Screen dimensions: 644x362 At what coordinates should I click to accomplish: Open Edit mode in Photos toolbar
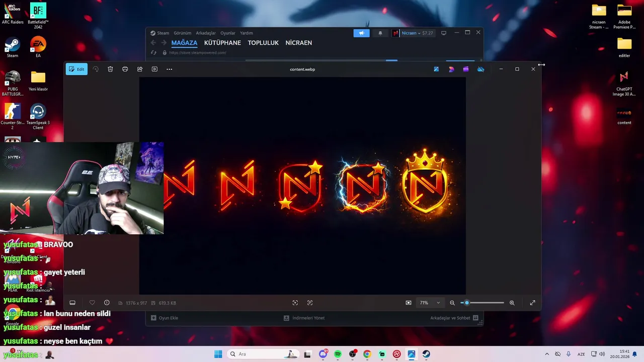[76, 69]
